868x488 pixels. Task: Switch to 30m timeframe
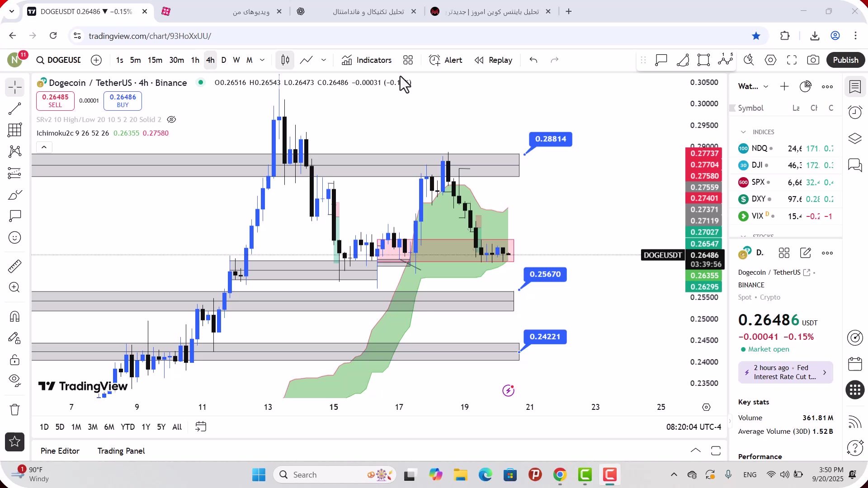click(176, 60)
